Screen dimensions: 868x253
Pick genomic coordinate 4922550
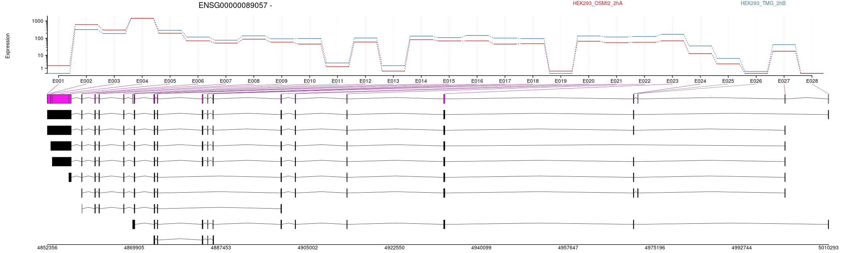point(395,248)
